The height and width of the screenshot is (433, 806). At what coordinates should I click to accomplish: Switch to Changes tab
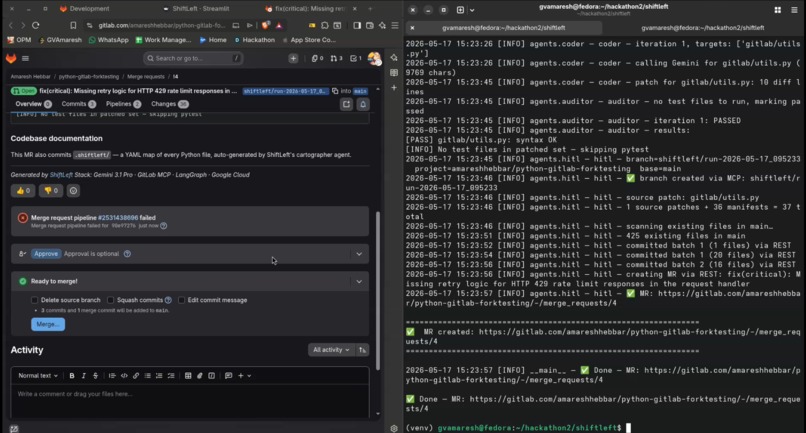pyautogui.click(x=170, y=104)
